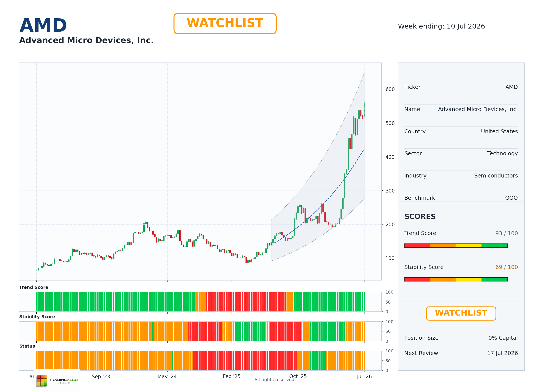Image resolution: width=549 pixels, height=392 pixels.
Task: Click the 'Industry' label in info panel
Action: [x=415, y=176]
